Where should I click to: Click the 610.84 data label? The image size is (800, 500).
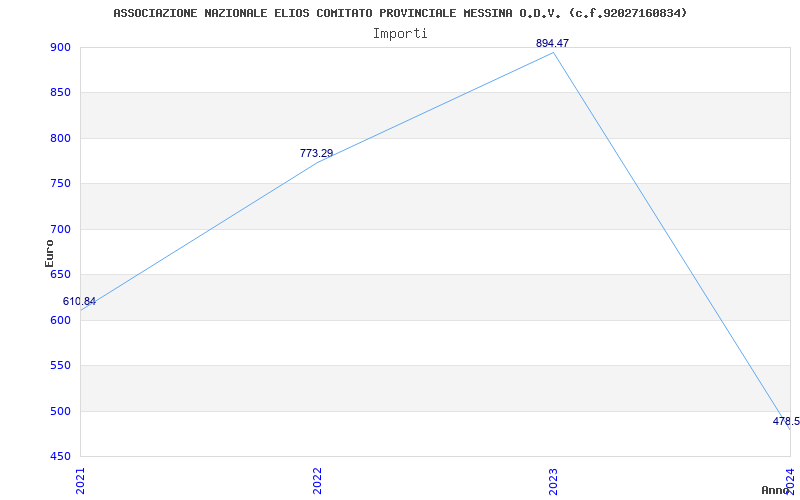tap(79, 302)
